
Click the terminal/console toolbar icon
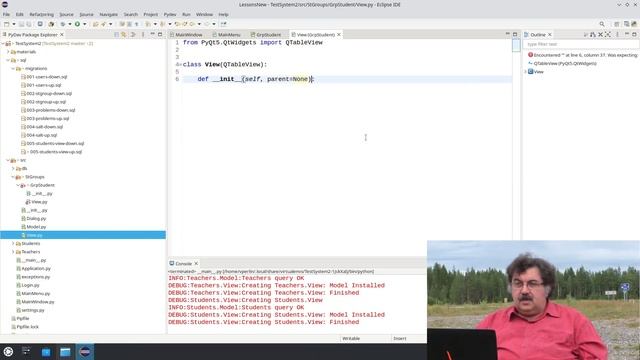[40, 24]
